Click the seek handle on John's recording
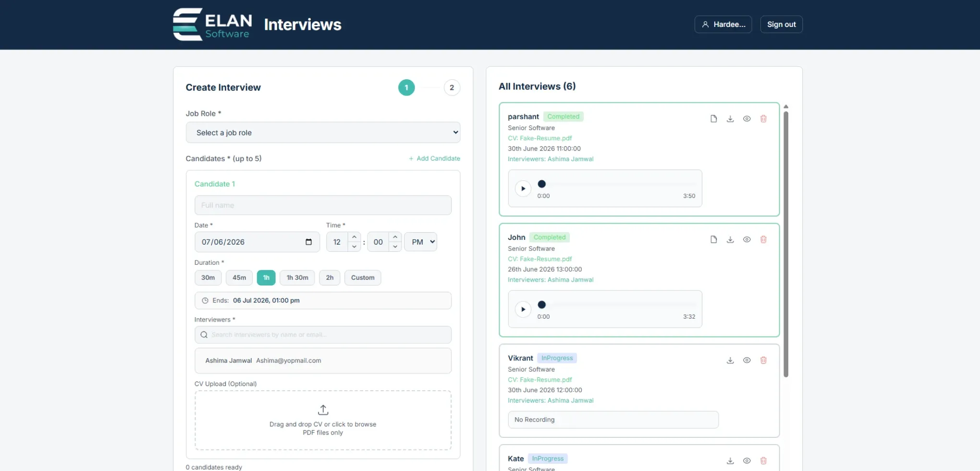 pos(541,304)
